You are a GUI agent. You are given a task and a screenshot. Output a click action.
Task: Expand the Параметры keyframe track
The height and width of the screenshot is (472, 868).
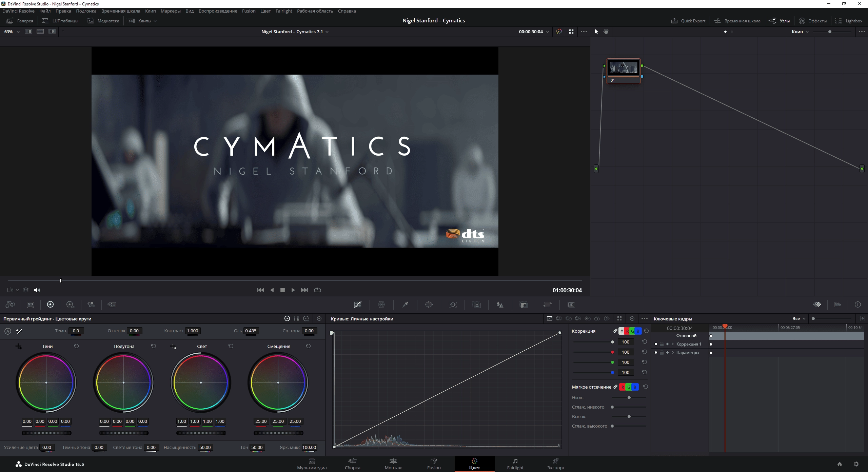tap(673, 352)
